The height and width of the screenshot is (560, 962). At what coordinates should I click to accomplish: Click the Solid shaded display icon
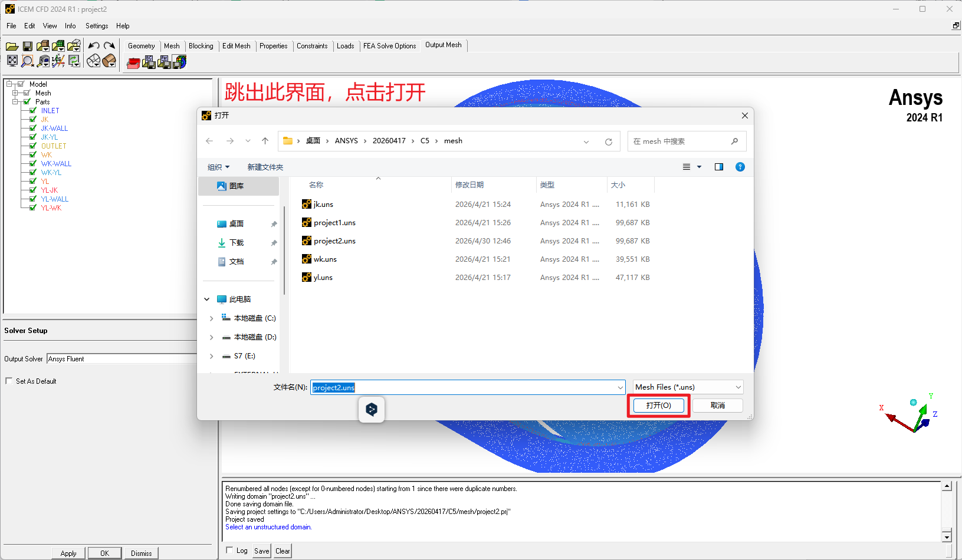(109, 61)
